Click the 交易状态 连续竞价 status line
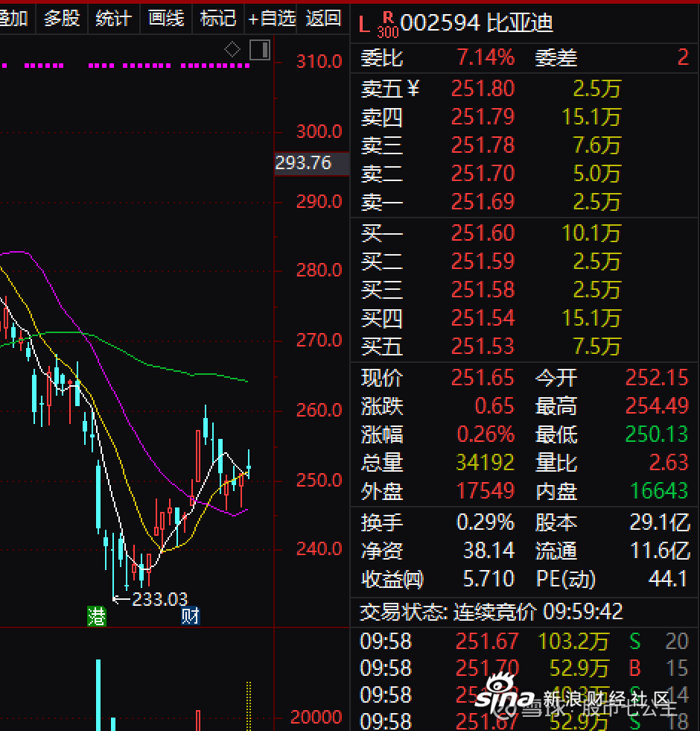Screen dimensions: 700x731 click(x=491, y=612)
